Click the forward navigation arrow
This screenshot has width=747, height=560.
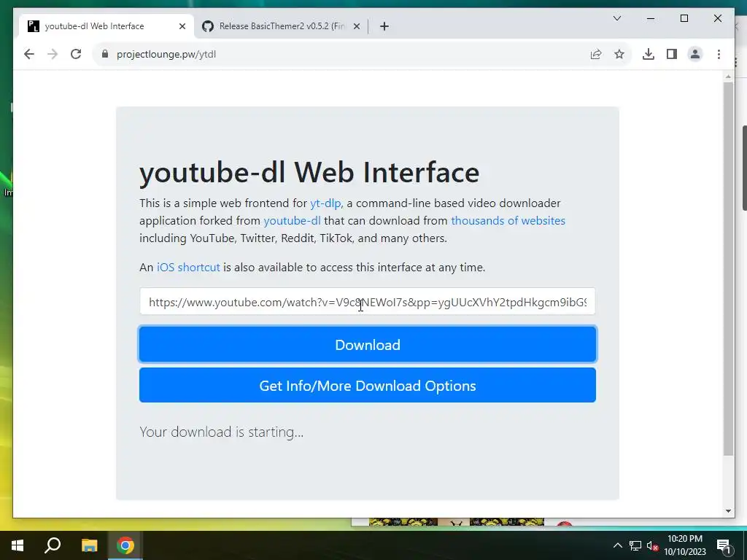(53, 54)
